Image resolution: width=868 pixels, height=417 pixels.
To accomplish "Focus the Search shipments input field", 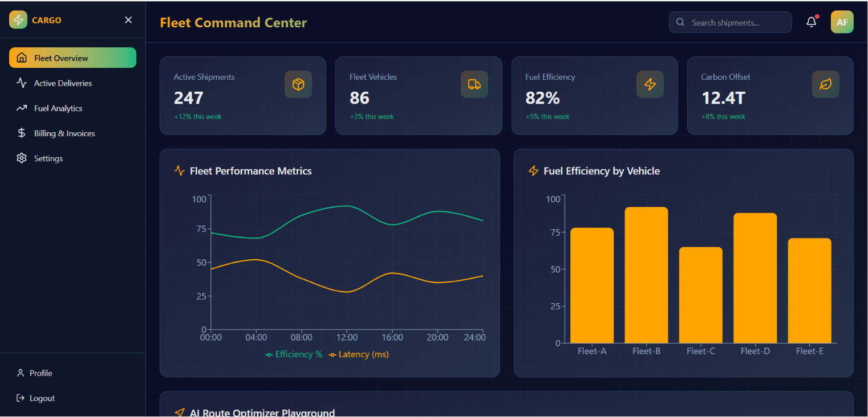I will pyautogui.click(x=730, y=22).
